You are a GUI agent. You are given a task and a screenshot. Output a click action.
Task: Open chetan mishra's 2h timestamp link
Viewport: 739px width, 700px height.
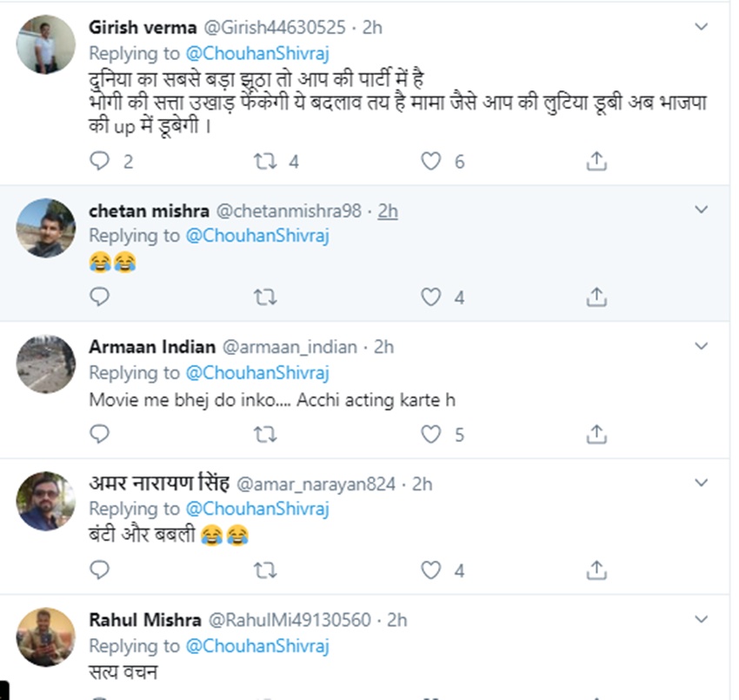tap(388, 210)
